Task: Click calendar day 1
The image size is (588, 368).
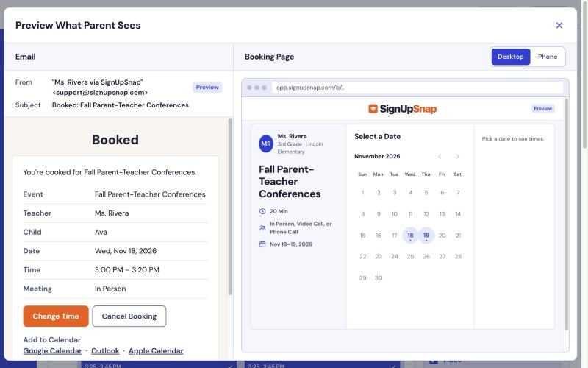Action: (362, 193)
